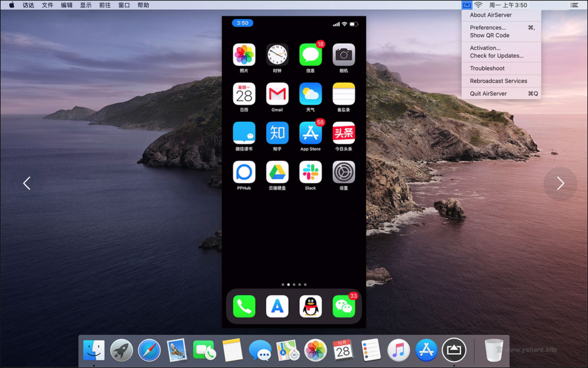Open the red Toutiao news app
The width and height of the screenshot is (588, 368).
pos(343,133)
